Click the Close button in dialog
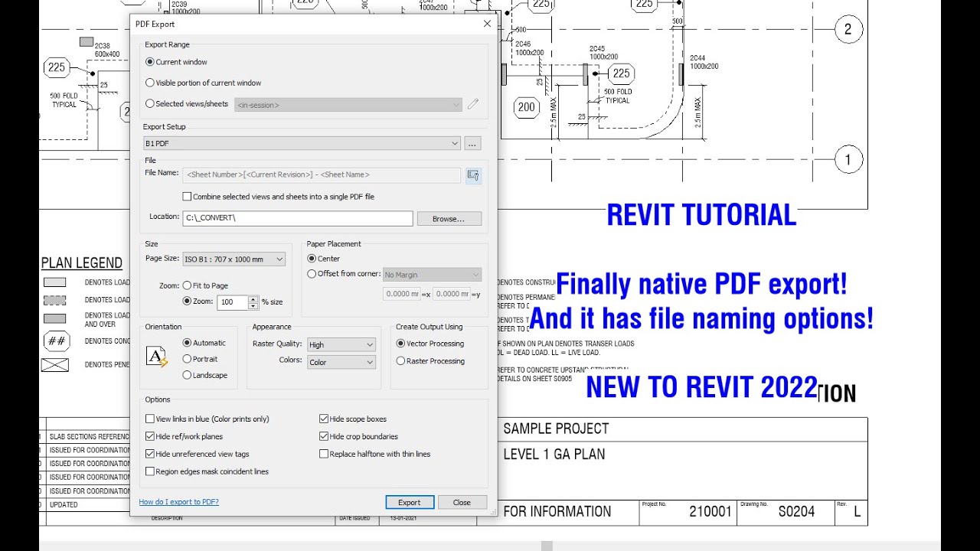980x551 pixels. pos(462,502)
